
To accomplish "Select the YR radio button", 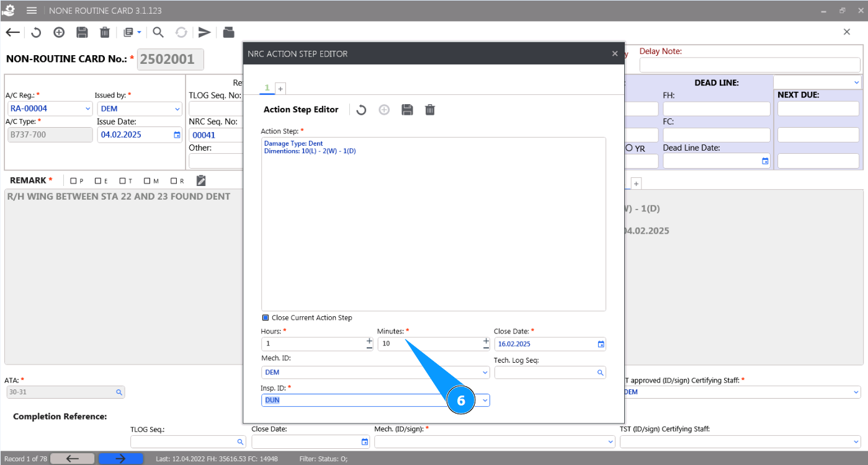I will [x=629, y=149].
